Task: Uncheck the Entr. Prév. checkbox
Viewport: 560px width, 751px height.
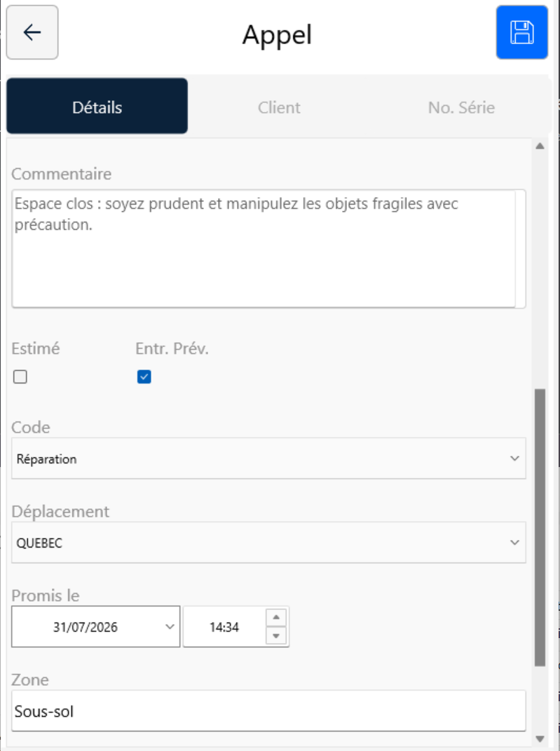Action: pos(144,377)
